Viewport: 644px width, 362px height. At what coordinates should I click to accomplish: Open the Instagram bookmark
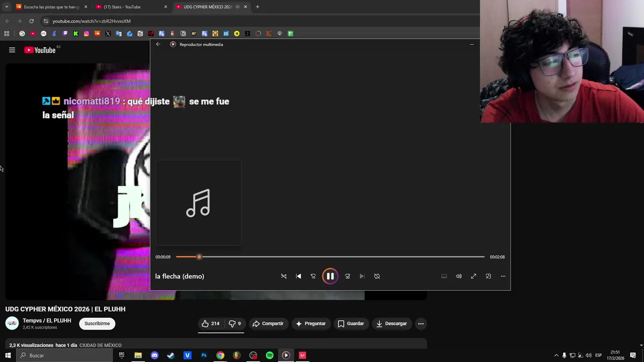87,34
